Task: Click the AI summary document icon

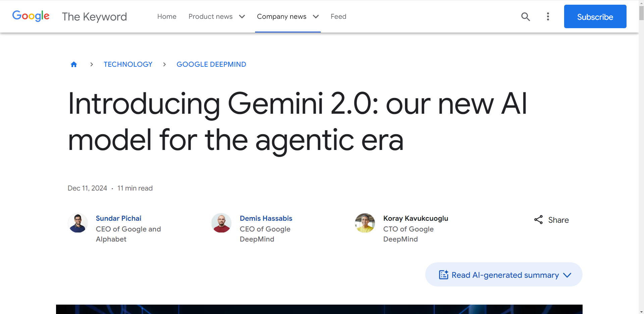Action: [444, 275]
